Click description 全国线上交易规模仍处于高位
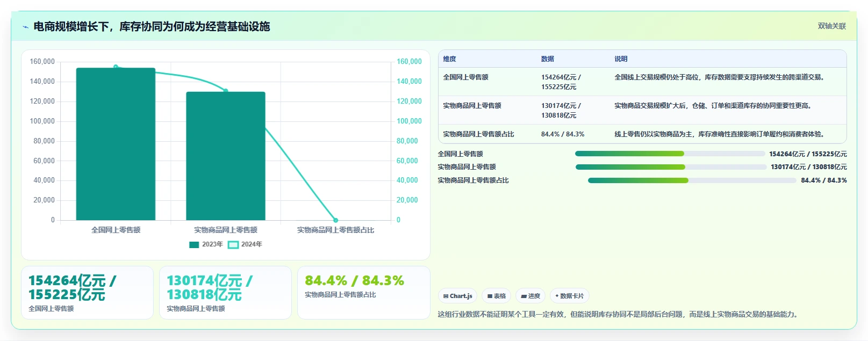The height and width of the screenshot is (341, 868). 719,77
